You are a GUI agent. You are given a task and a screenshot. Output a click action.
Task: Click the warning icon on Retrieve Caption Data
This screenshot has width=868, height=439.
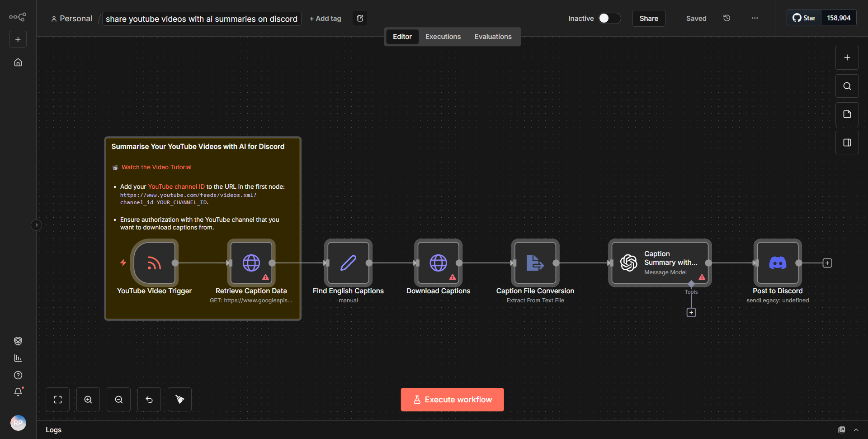pos(266,277)
